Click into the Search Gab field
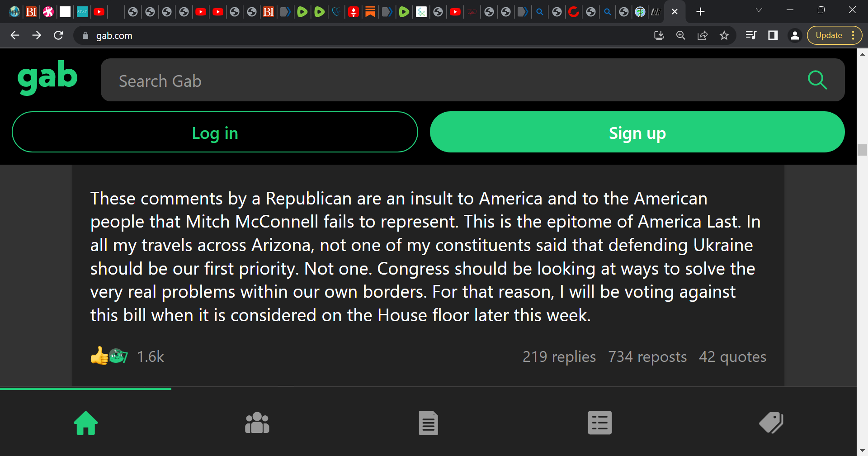868x456 pixels. point(452,80)
